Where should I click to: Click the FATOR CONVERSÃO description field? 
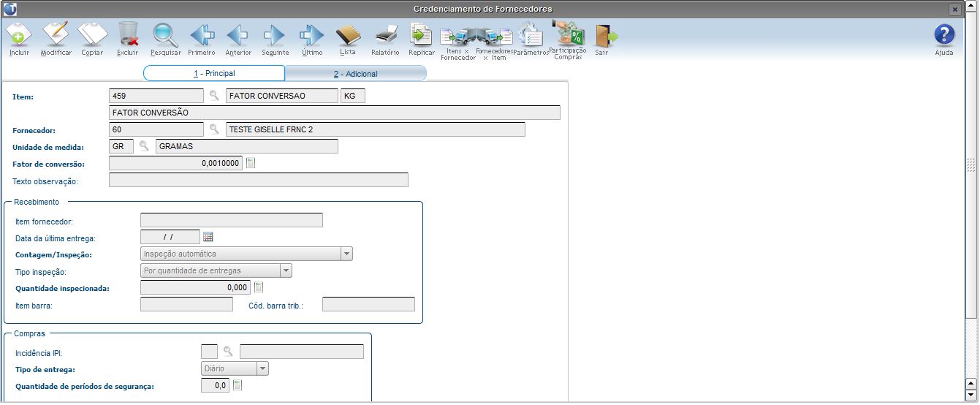335,113
